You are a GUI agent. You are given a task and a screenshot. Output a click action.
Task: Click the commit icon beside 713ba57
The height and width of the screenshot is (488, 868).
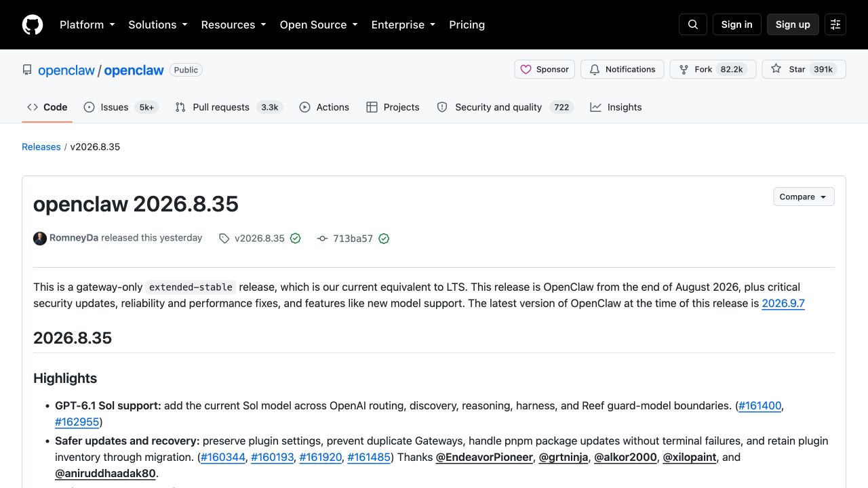(x=323, y=239)
